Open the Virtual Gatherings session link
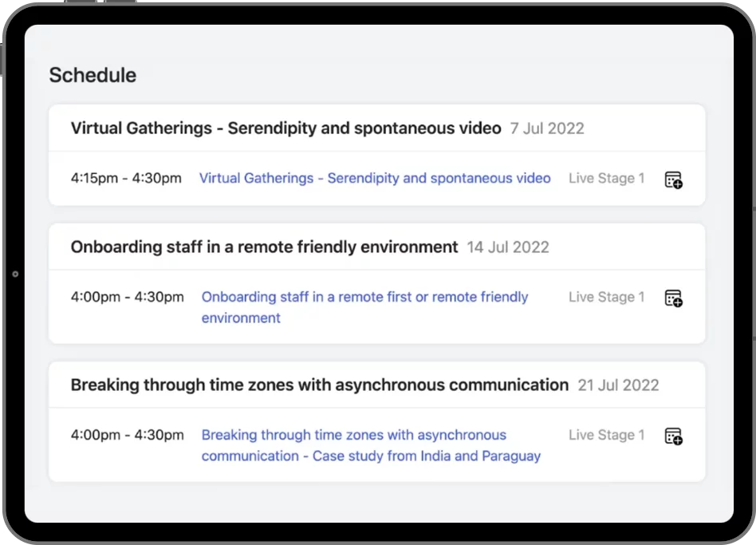756x545 pixels. point(374,178)
